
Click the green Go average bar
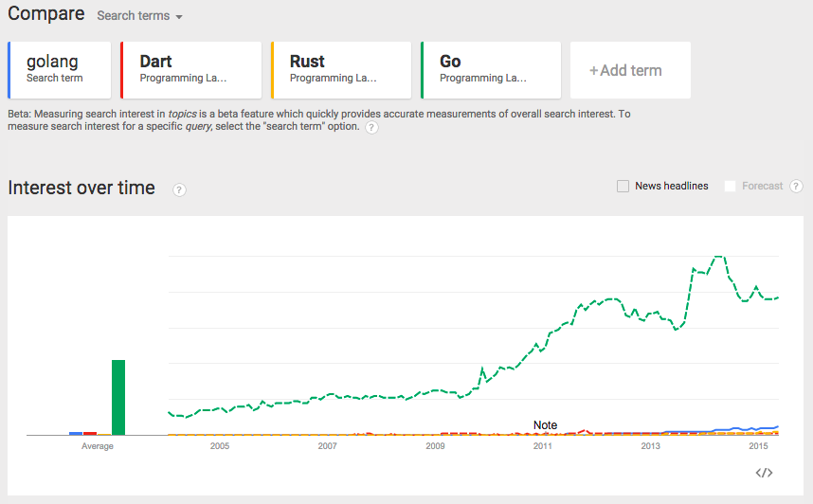pos(118,397)
